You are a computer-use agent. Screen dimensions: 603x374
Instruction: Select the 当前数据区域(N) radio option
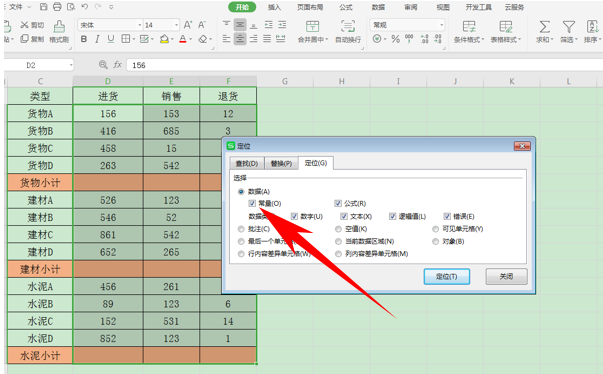click(x=338, y=241)
